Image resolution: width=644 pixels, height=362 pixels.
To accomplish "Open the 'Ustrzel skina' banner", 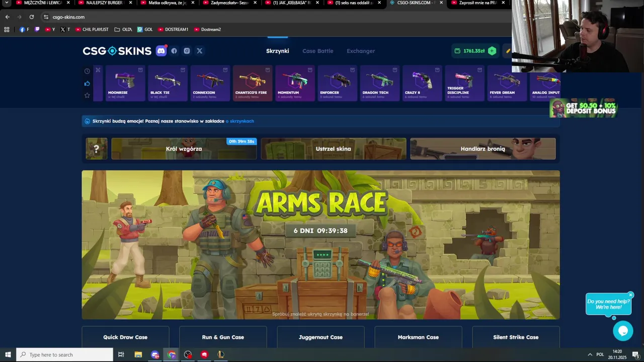I will click(x=333, y=149).
